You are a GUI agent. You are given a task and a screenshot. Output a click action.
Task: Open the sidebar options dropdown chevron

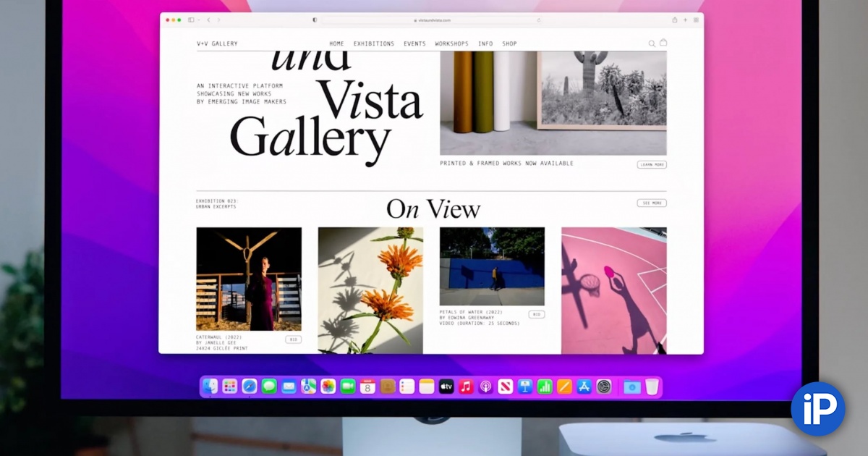coord(197,20)
